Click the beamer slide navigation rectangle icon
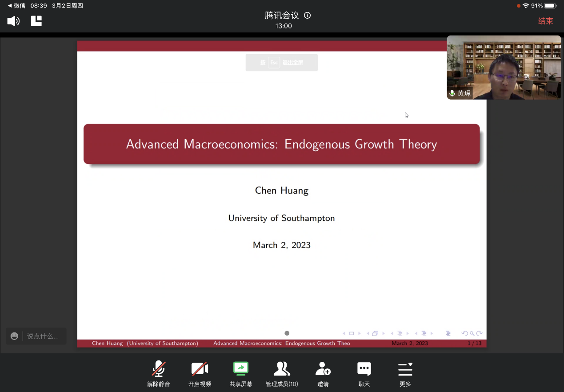 click(352, 333)
